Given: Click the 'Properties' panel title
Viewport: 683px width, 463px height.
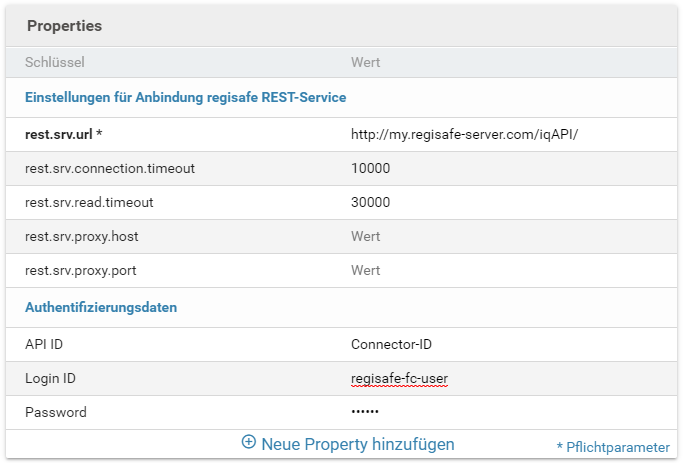Looking at the screenshot, I should click(64, 25).
